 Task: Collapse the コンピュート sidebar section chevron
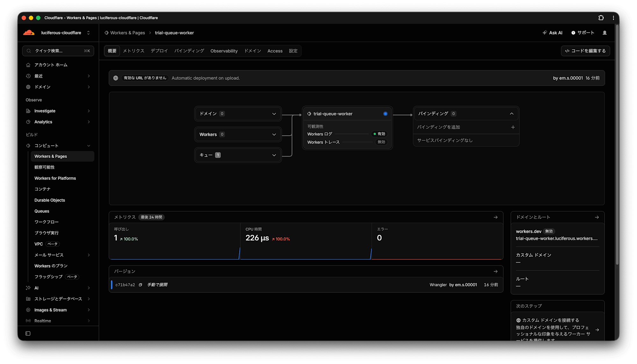point(89,146)
